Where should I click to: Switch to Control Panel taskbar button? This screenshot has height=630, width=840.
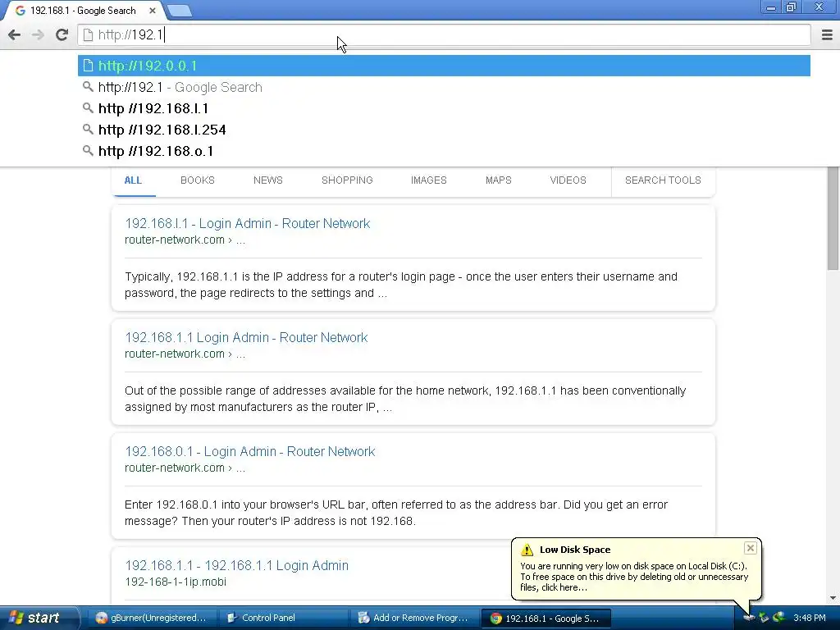283,618
